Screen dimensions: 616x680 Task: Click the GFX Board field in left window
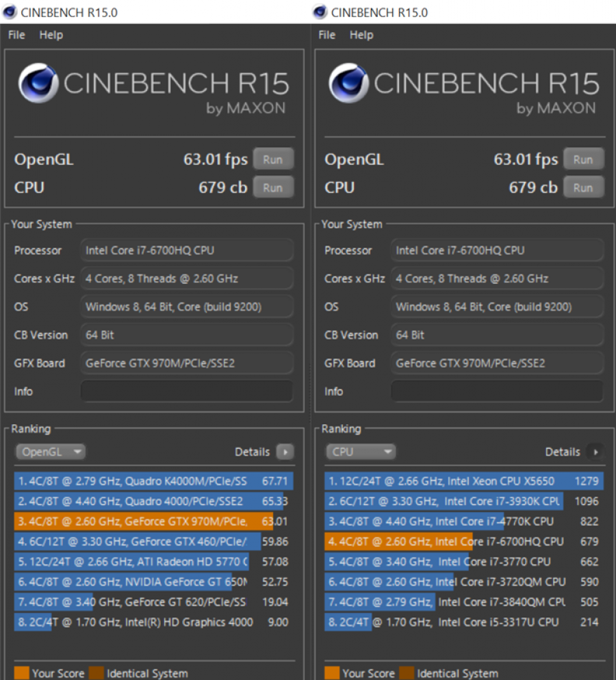click(187, 363)
